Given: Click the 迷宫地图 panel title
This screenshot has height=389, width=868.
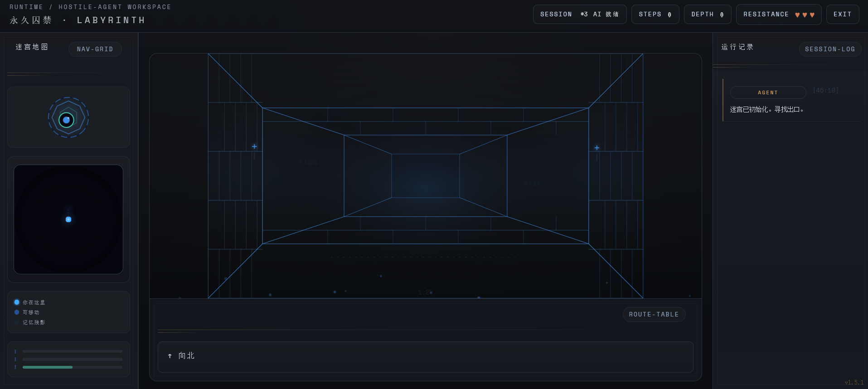Looking at the screenshot, I should coord(32,47).
